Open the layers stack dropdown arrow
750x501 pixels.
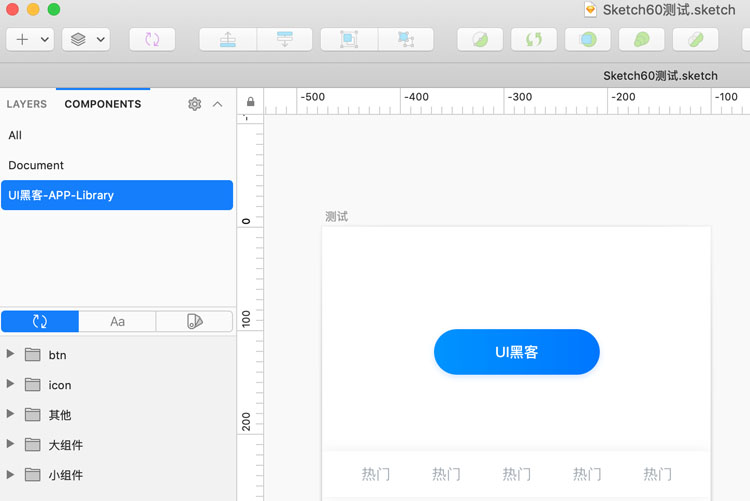[100, 39]
